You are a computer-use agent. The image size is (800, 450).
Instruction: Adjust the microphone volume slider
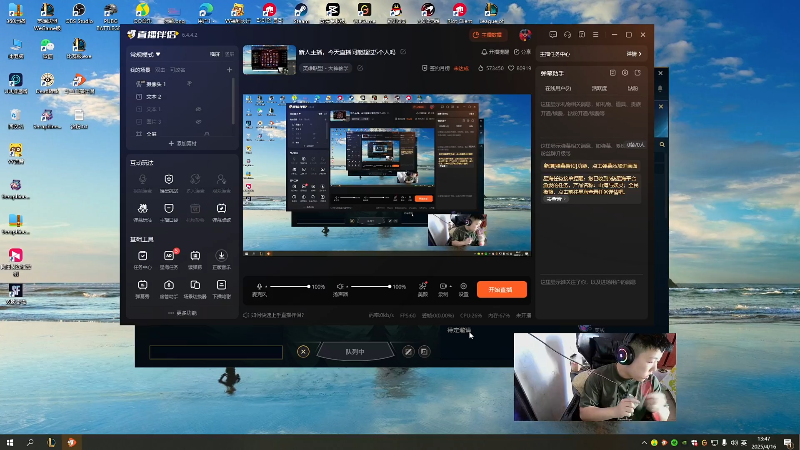(x=290, y=287)
